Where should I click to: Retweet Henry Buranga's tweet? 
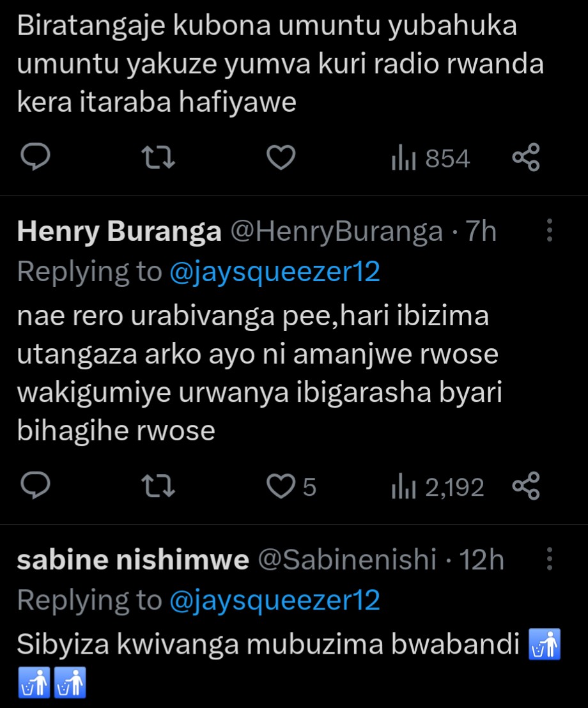point(157,488)
